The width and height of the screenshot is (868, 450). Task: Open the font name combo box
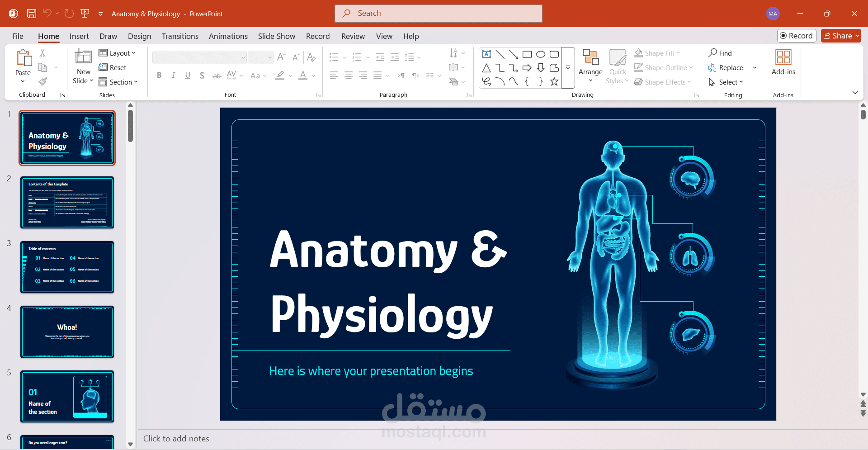pos(199,57)
